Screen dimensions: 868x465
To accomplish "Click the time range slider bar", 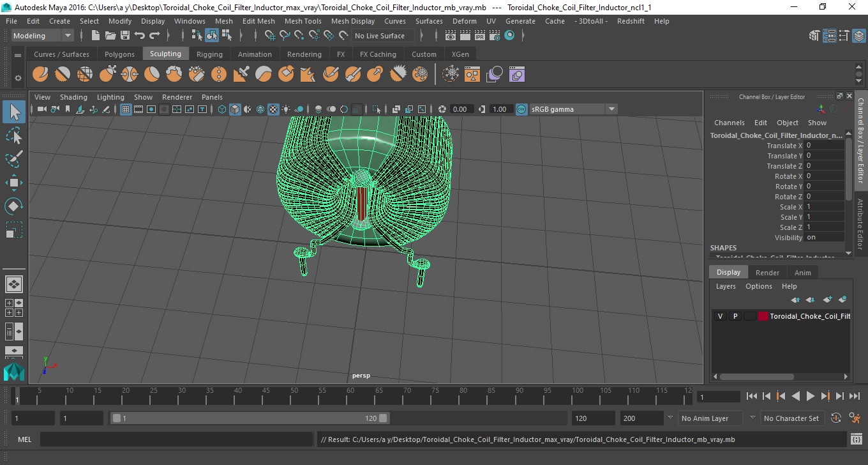I will 250,418.
